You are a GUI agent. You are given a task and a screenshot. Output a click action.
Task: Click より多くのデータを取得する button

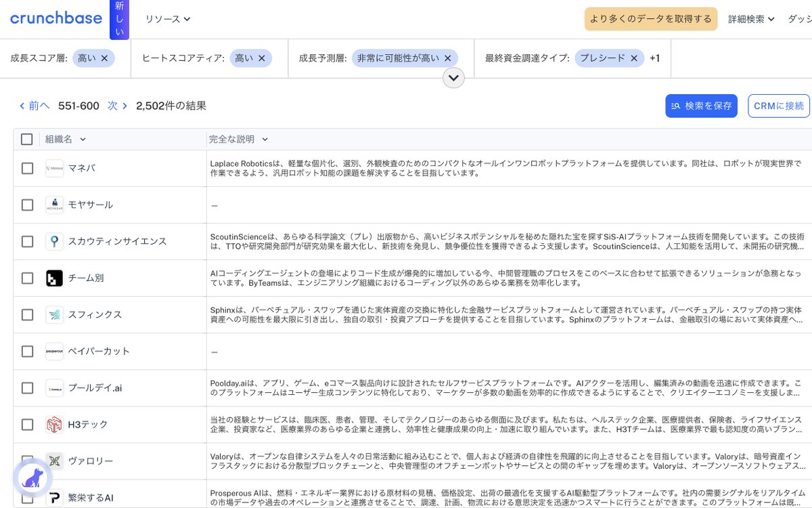point(651,19)
